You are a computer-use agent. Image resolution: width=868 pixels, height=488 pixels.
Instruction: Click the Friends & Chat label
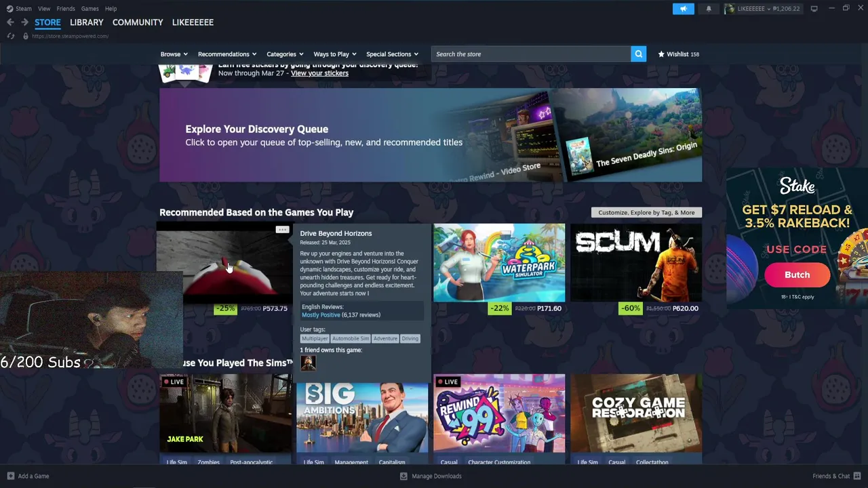point(831,476)
